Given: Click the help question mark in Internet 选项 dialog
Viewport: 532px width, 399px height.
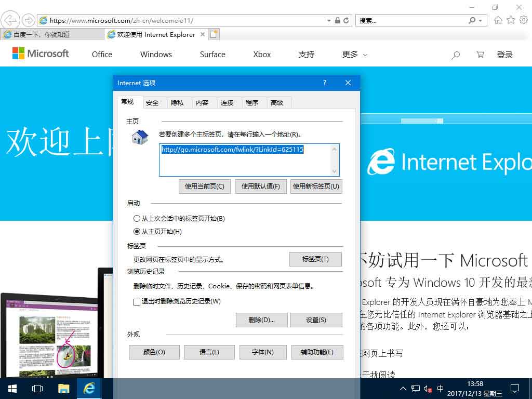Looking at the screenshot, I should point(325,83).
